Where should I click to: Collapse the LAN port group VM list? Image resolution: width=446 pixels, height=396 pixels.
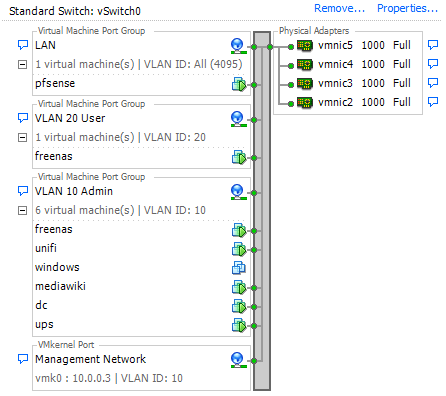click(x=22, y=65)
